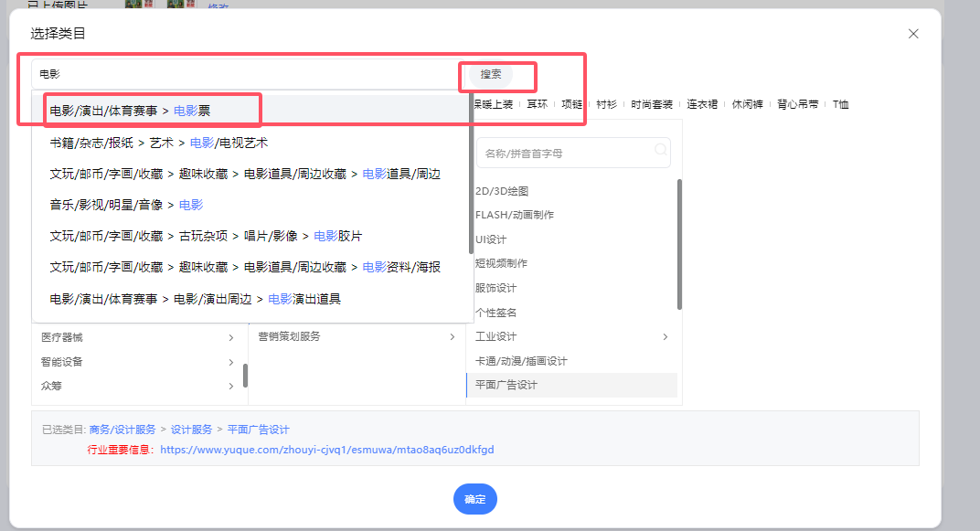This screenshot has width=980, height=531.
Task: Select 营销策划服务 in the second column
Action: [x=355, y=336]
